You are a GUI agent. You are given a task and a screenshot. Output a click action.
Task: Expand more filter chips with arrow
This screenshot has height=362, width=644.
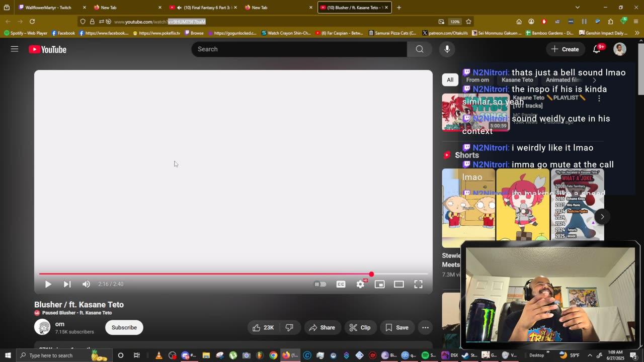pos(594,79)
